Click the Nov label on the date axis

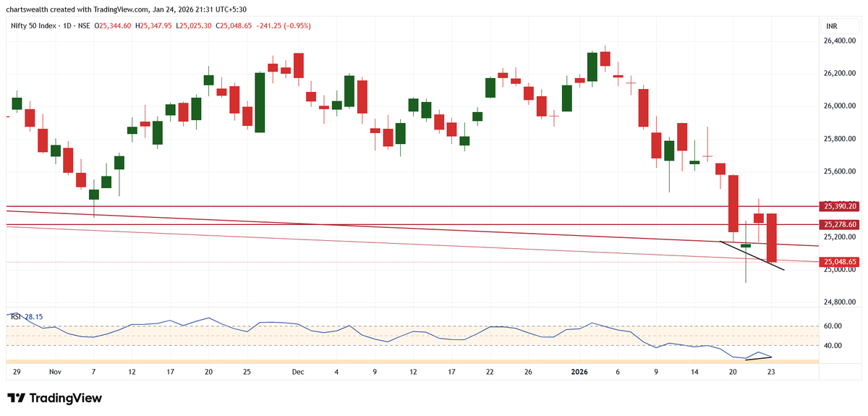pos(55,371)
